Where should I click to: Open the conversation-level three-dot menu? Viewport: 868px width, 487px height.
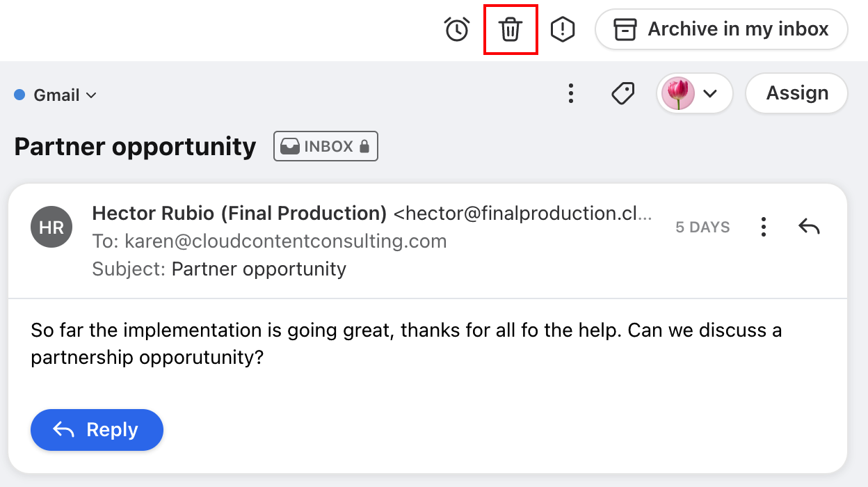click(x=570, y=93)
